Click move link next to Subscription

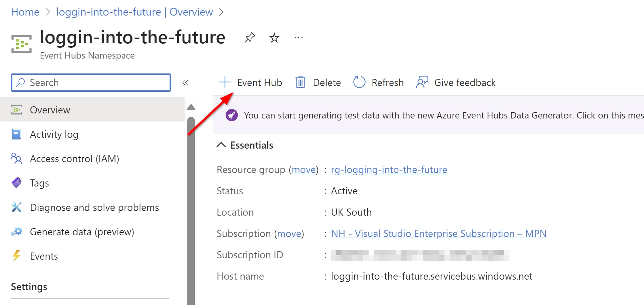(x=289, y=234)
